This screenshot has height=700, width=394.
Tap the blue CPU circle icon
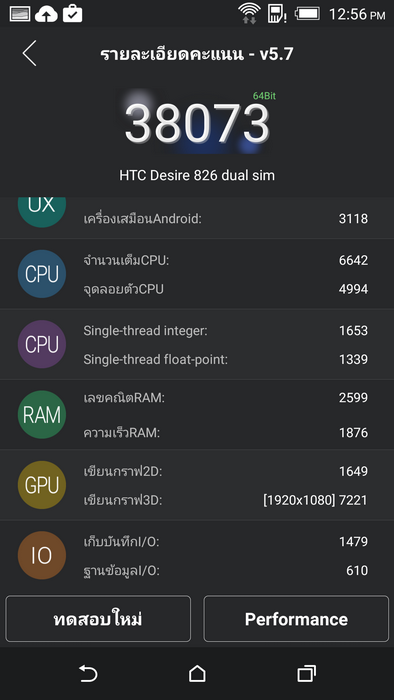pos(42,274)
